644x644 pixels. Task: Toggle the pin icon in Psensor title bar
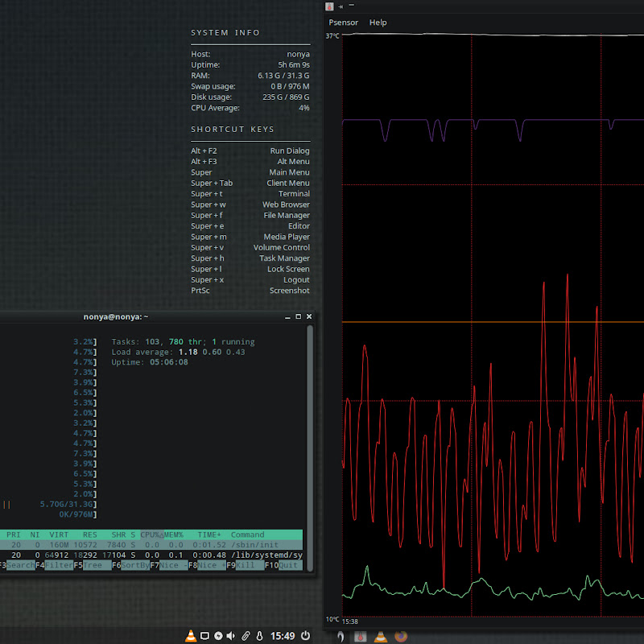[x=341, y=6]
